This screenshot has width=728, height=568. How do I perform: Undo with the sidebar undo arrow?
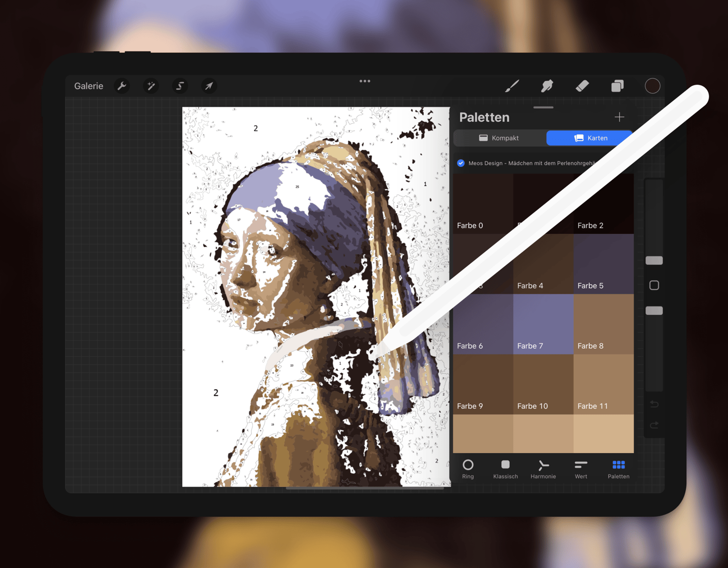point(654,404)
